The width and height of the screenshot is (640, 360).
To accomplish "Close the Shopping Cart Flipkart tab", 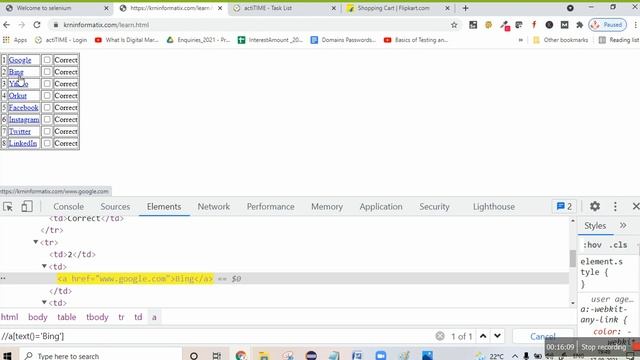I will pos(447,8).
